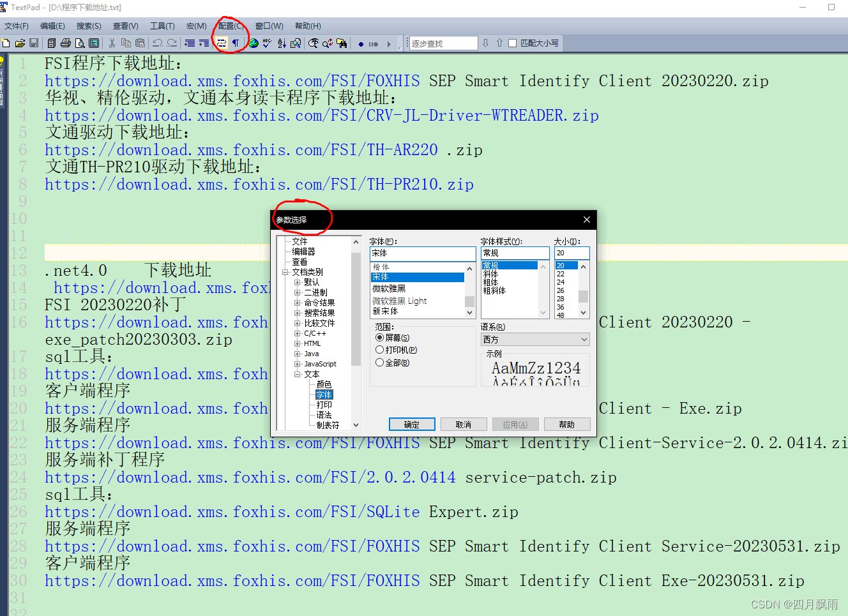The image size is (848, 616).
Task: Click the Find magnifier eye icon
Action: (x=314, y=43)
